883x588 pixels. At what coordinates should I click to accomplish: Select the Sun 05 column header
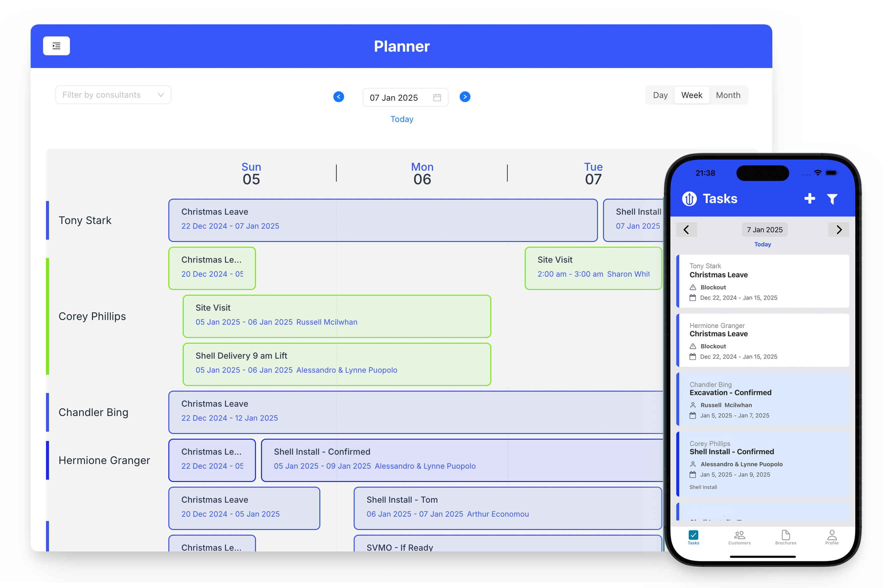coord(251,174)
